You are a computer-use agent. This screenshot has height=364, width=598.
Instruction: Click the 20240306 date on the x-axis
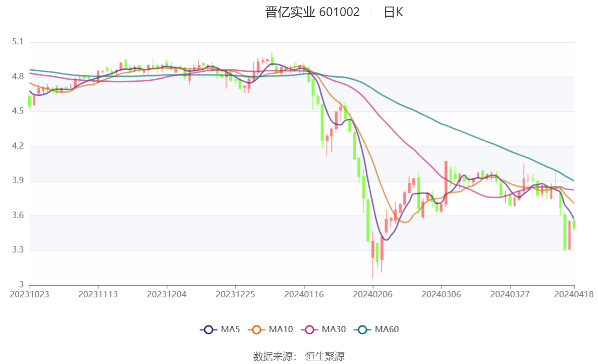pyautogui.click(x=441, y=294)
